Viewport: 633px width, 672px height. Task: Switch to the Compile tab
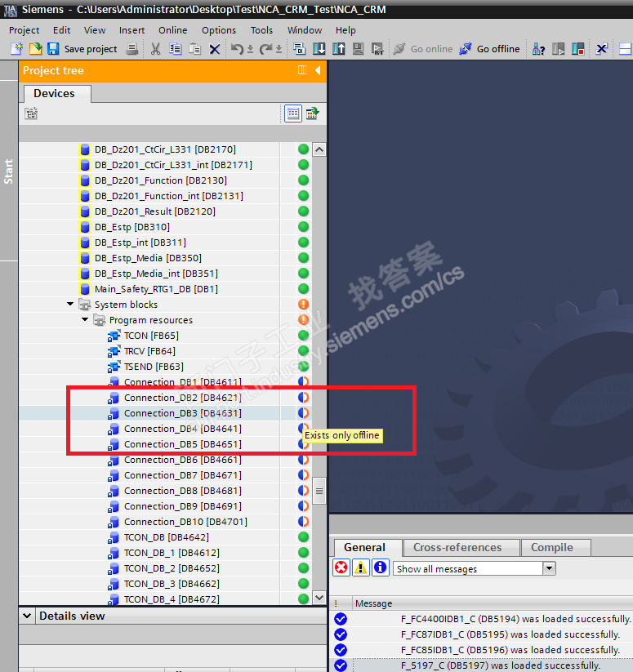[x=556, y=547]
